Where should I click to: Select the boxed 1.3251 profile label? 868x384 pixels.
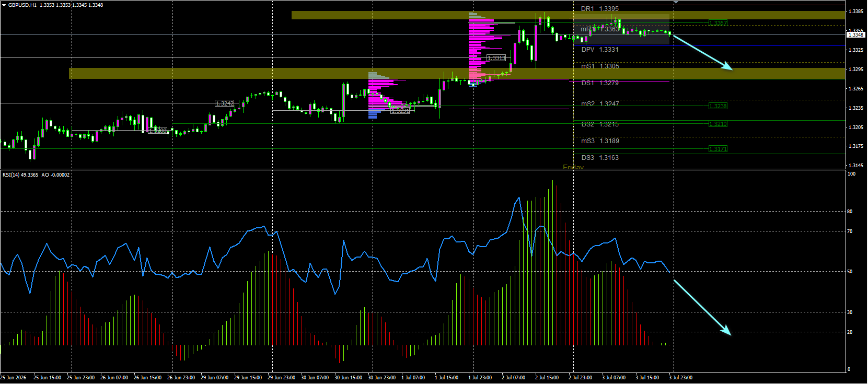click(400, 111)
